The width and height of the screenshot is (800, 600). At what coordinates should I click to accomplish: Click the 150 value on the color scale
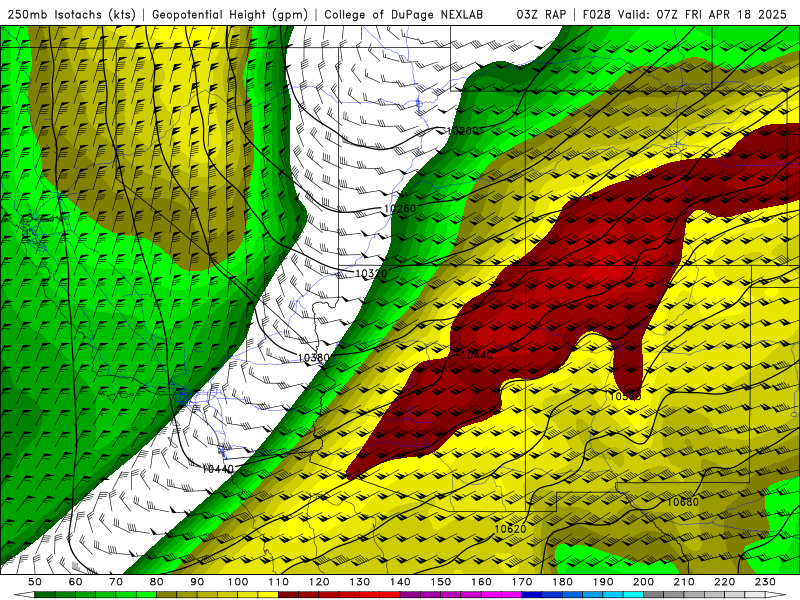[x=441, y=582]
